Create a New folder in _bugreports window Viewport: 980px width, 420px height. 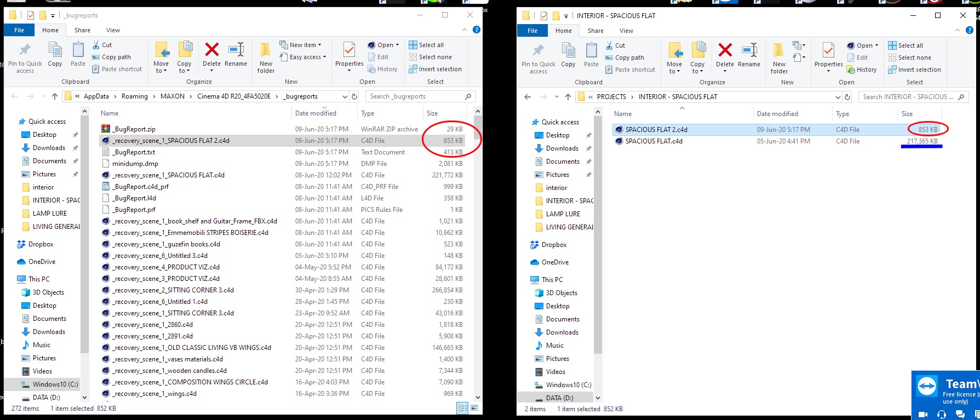pyautogui.click(x=266, y=58)
